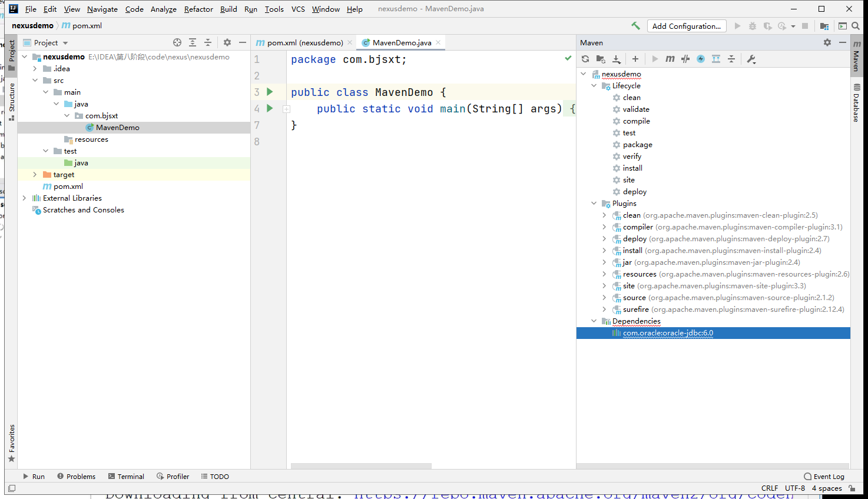Toggle Maven tool window stripe button
868x499 pixels.
(857, 56)
